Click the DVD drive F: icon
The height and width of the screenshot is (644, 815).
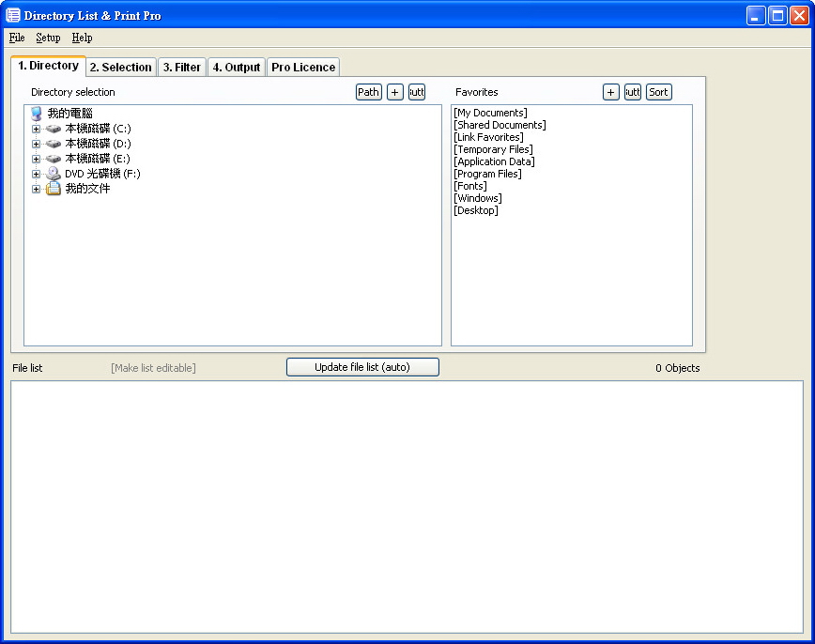pos(54,174)
